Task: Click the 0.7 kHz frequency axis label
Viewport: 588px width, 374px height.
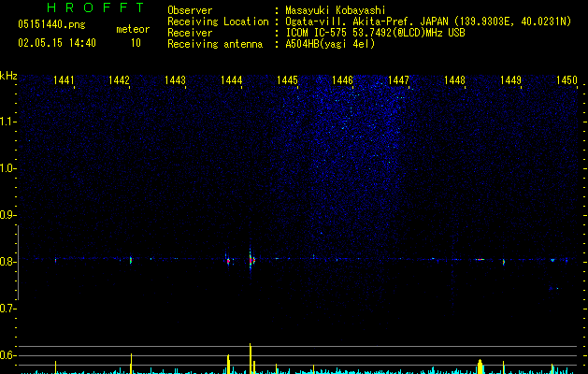Action: (x=7, y=309)
